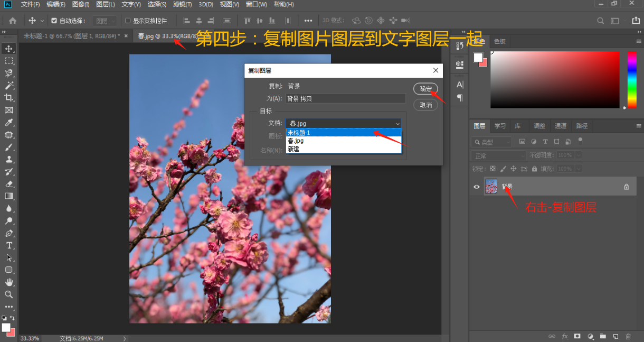
Task: Choose 未标题-1 in the document list
Action: coord(344,133)
